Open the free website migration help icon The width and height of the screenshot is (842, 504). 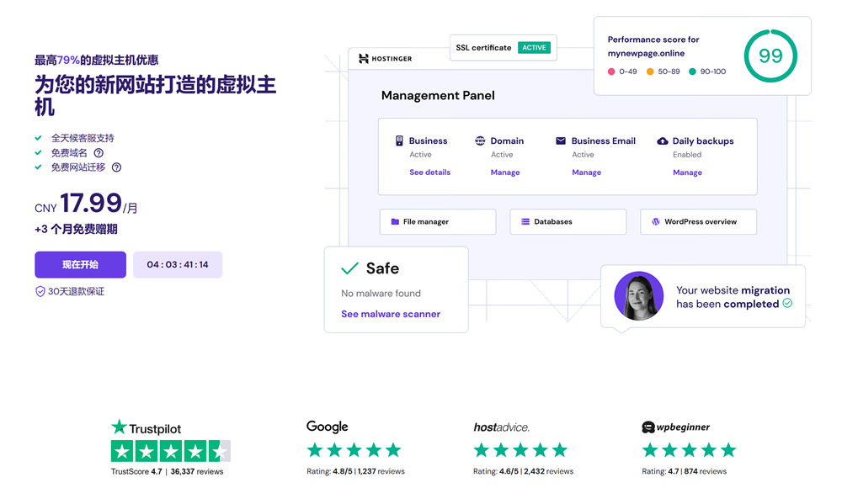point(116,167)
